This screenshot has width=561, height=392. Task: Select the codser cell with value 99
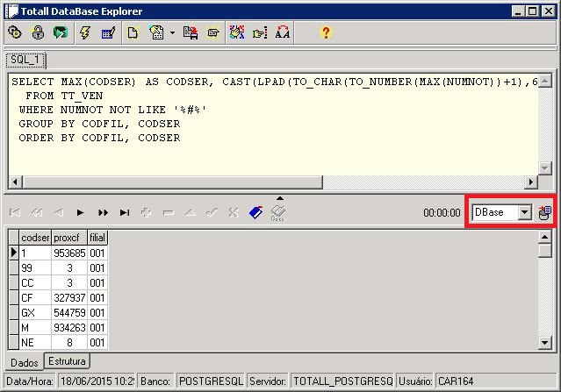[x=35, y=268]
